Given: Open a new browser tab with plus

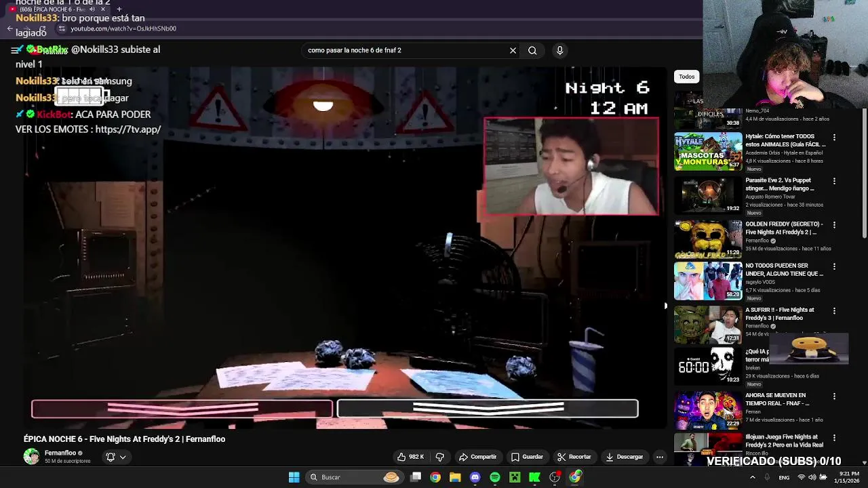Looking at the screenshot, I should (119, 9).
